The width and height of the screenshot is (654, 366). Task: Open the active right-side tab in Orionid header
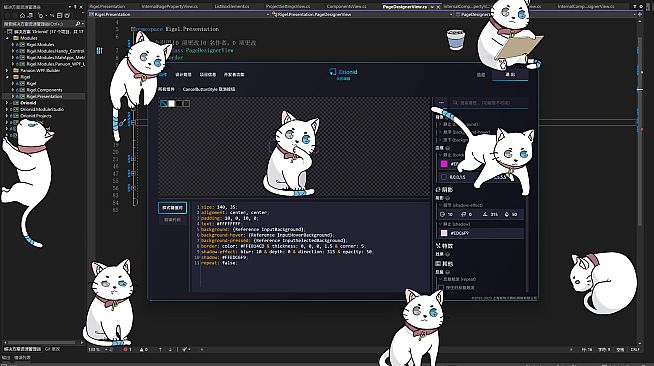(510, 75)
